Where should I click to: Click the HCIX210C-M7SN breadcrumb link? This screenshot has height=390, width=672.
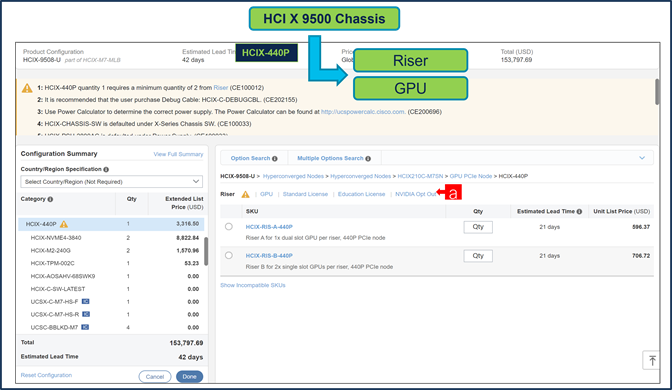[x=420, y=176]
